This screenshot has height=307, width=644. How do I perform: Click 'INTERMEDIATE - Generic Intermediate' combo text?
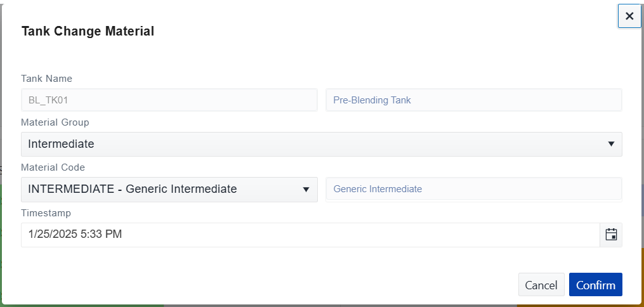click(133, 189)
